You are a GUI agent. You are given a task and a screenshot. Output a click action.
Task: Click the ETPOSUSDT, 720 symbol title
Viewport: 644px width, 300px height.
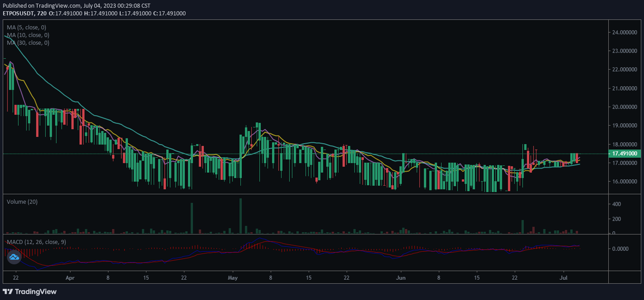24,13
